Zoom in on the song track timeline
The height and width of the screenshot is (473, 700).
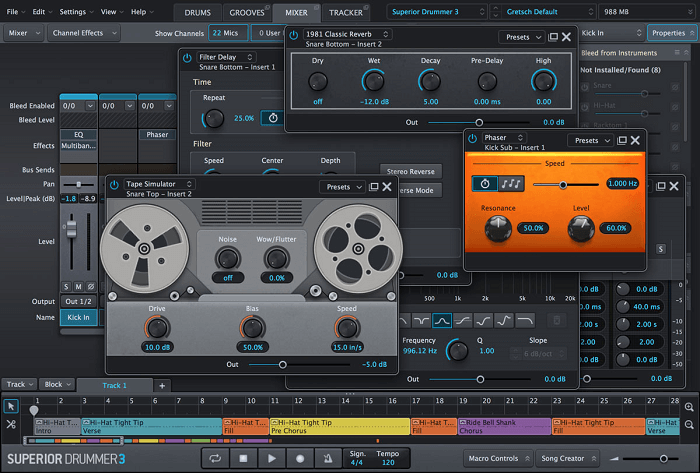click(689, 407)
